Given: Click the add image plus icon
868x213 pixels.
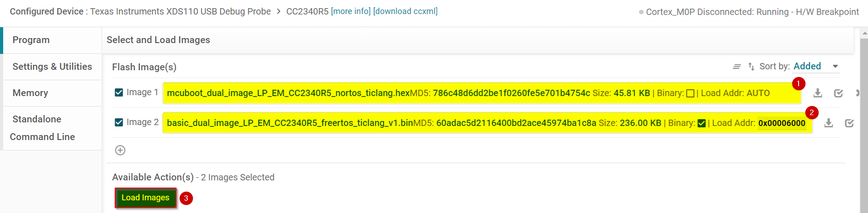Looking at the screenshot, I should pyautogui.click(x=120, y=150).
